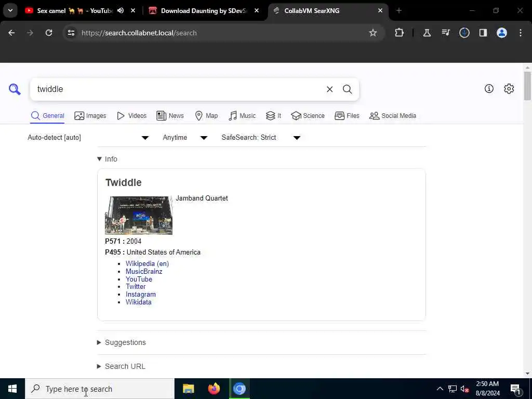The width and height of the screenshot is (532, 399).
Task: Open the About info icon
Action: click(x=489, y=88)
